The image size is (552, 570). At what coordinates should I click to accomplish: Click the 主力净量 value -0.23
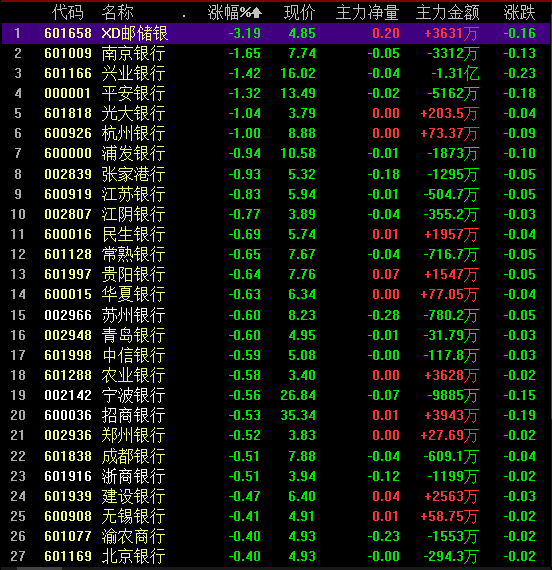coord(384,536)
